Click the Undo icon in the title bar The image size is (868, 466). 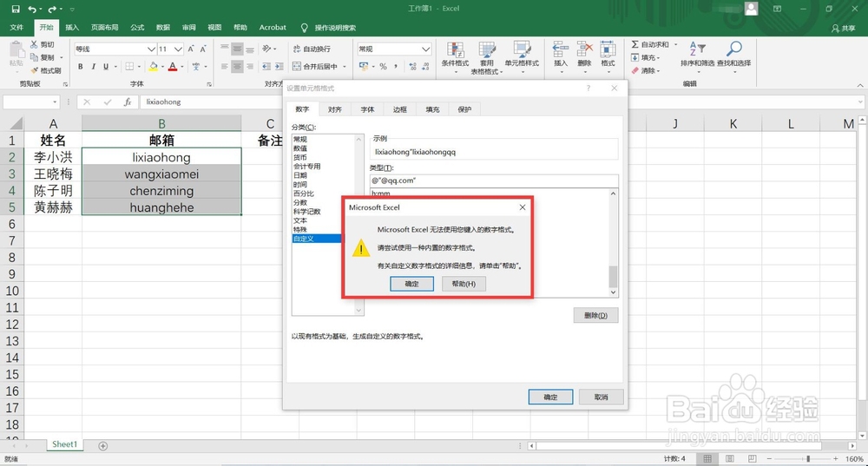32,9
